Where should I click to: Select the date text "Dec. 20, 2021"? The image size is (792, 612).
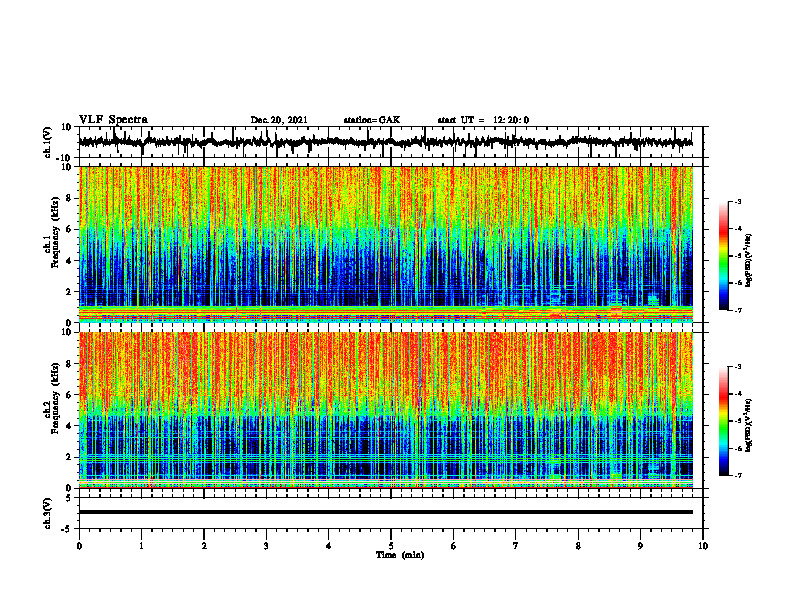(279, 120)
